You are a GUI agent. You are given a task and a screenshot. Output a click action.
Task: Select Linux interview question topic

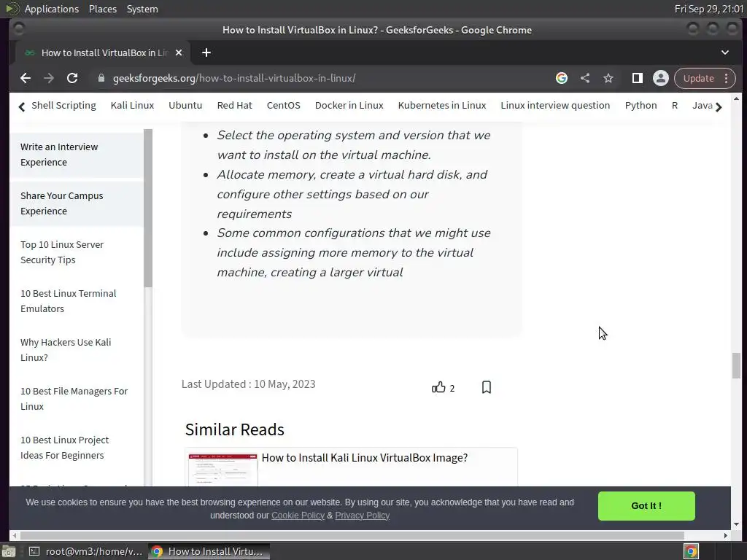(x=555, y=105)
